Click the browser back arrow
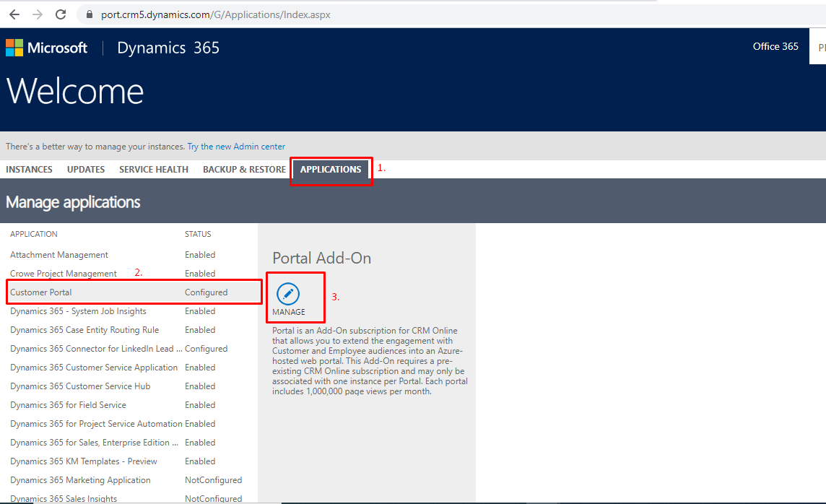 pyautogui.click(x=14, y=14)
